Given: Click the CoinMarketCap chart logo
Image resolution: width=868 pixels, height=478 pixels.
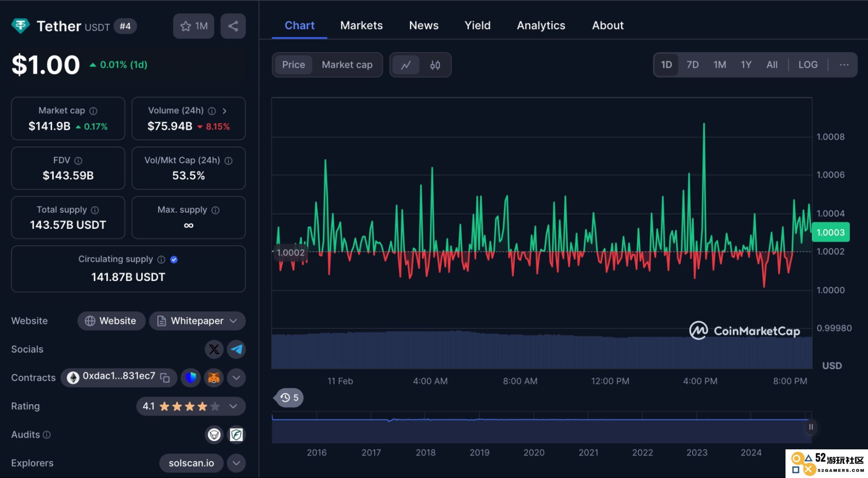Looking at the screenshot, I should coord(744,331).
